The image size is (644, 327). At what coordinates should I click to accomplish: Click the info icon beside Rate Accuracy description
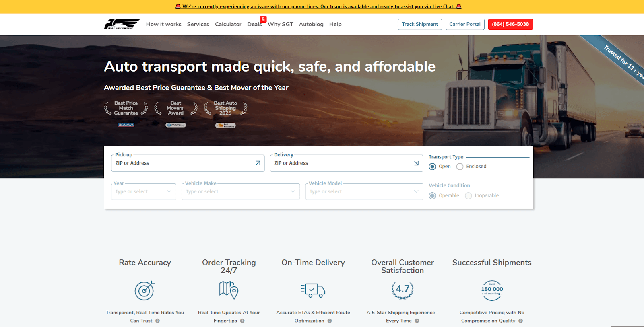[x=157, y=321]
